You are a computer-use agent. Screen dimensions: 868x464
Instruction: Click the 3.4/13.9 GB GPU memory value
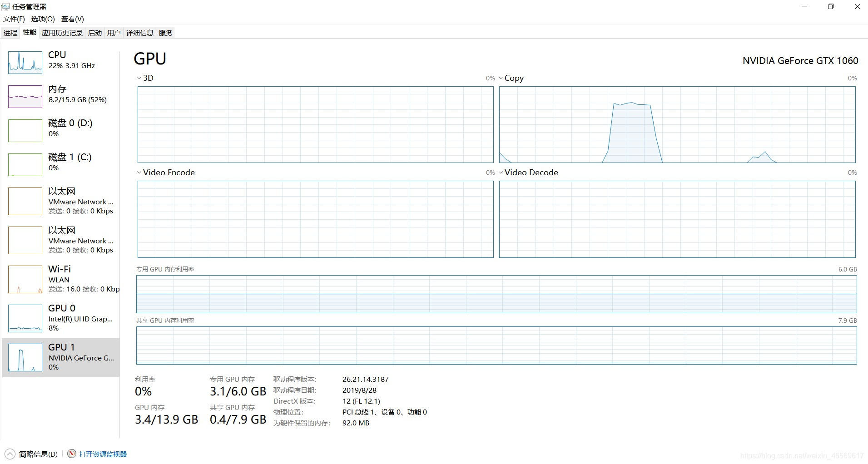167,420
